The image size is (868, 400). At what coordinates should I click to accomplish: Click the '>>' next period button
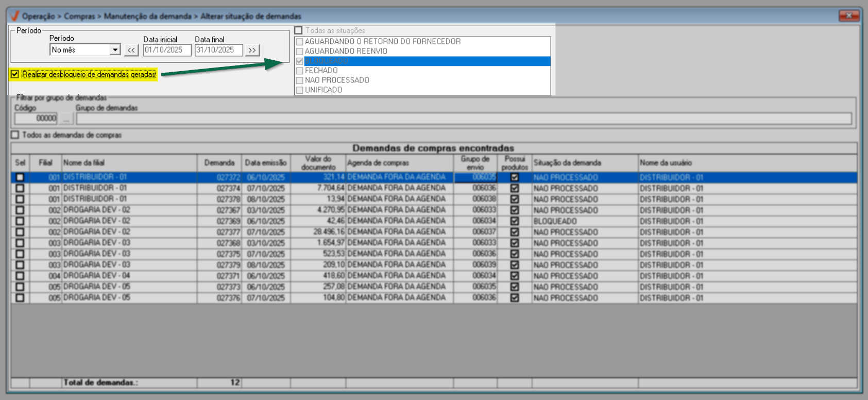252,50
